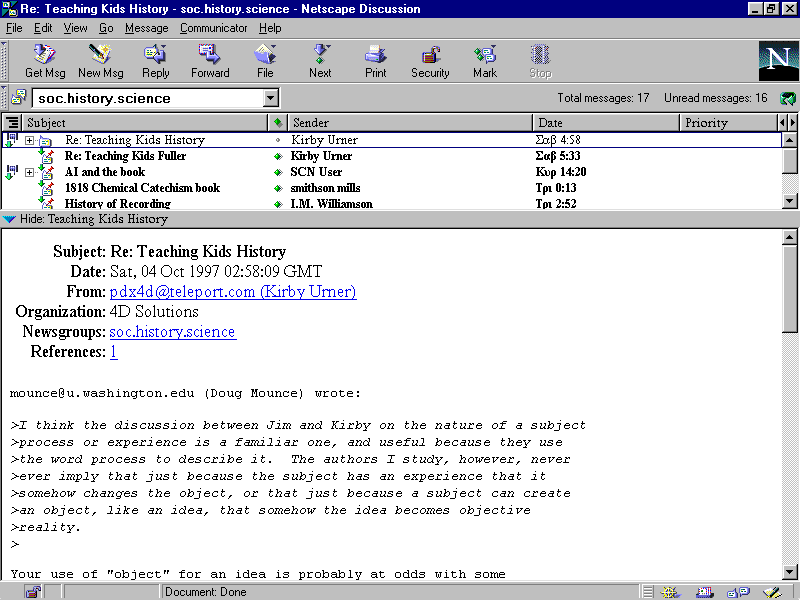
Task: Click message icon for 1818 Chemical Catechism book
Action: coord(46,188)
